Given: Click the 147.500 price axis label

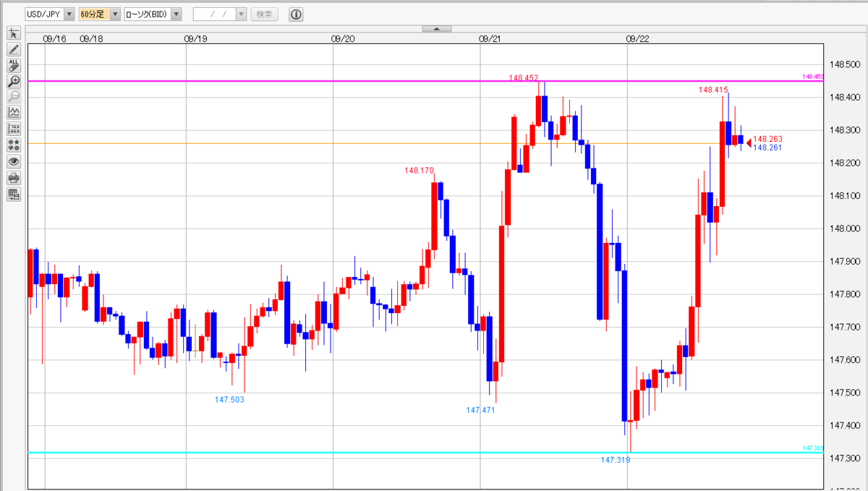Looking at the screenshot, I should point(845,393).
